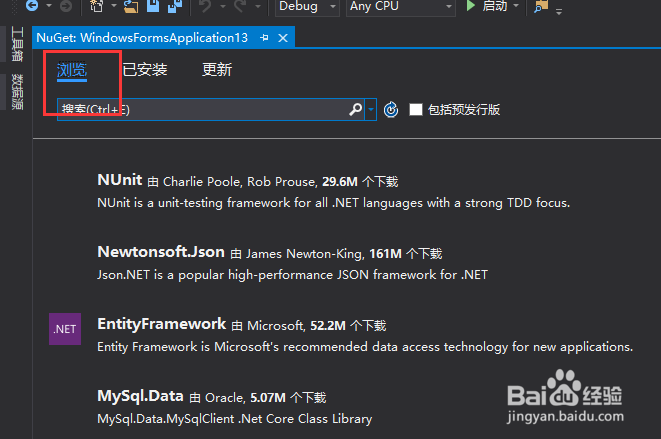The width and height of the screenshot is (661, 439).
Task: Open the Redo history dropdown
Action: coord(258,6)
